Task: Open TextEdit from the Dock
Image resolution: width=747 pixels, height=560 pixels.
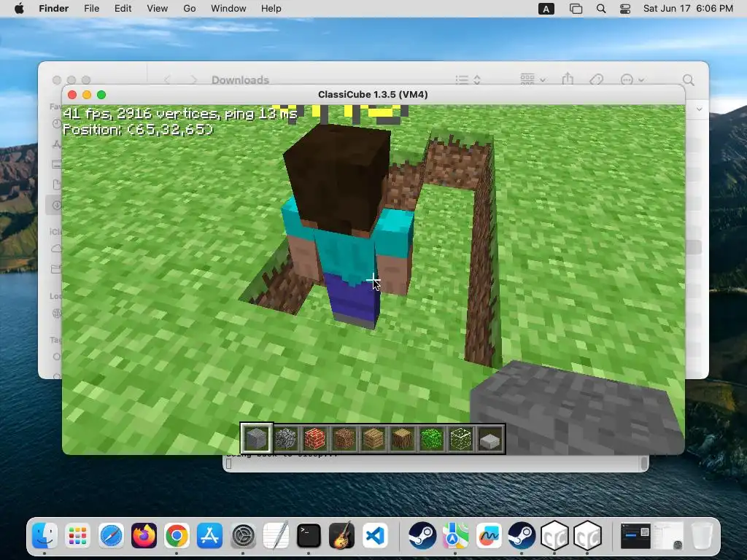Action: point(276,536)
